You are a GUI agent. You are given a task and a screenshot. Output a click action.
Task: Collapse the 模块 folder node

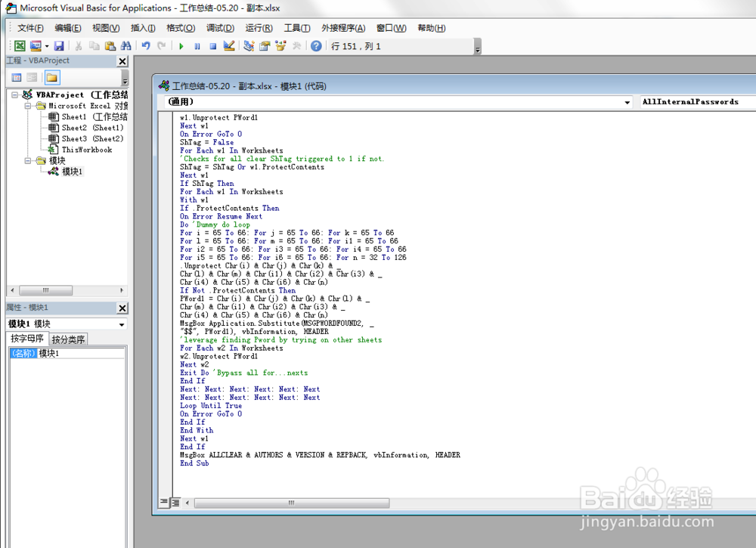click(28, 160)
